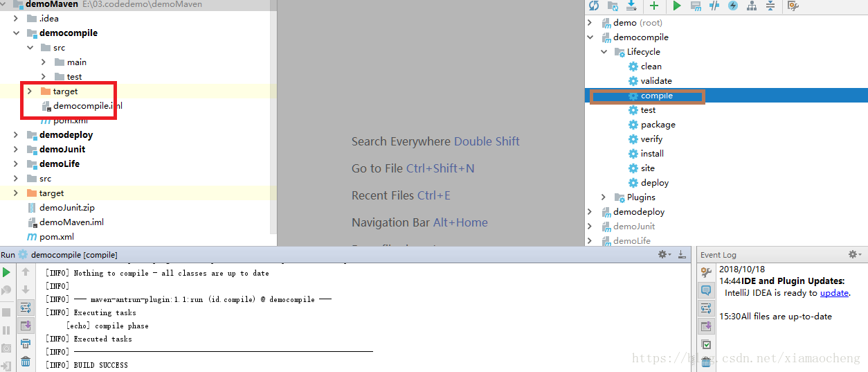Image resolution: width=868 pixels, height=372 pixels.
Task: Expand the .idea folder
Action: pyautogui.click(x=16, y=19)
